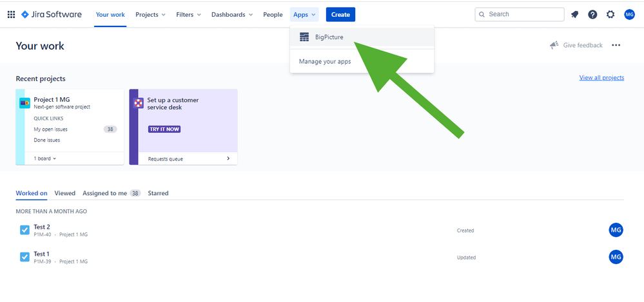Click the Project 1 MG project icon

(24, 103)
